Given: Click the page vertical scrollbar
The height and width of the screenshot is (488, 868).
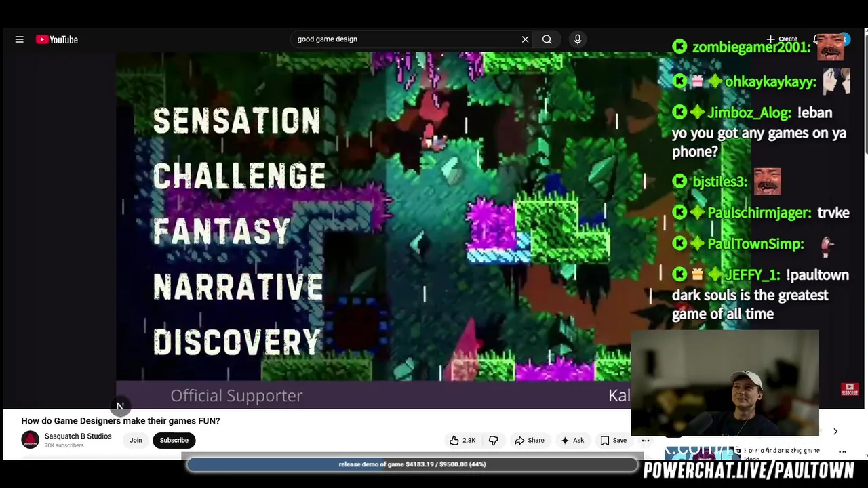Looking at the screenshot, I should pos(865,95).
